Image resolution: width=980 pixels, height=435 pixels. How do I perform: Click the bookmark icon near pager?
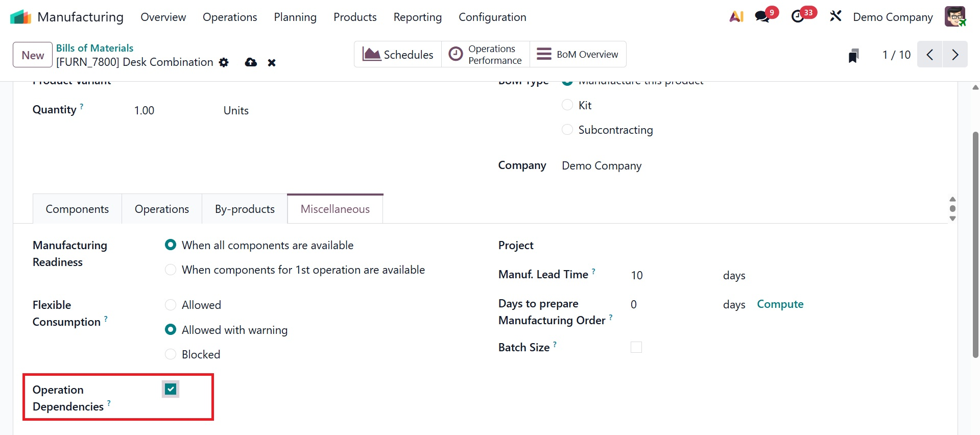(853, 55)
